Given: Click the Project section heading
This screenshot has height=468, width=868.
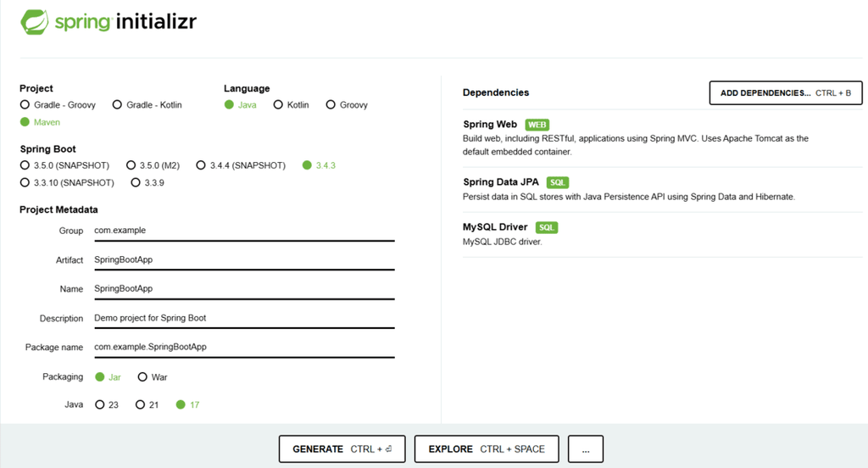Looking at the screenshot, I should (36, 89).
